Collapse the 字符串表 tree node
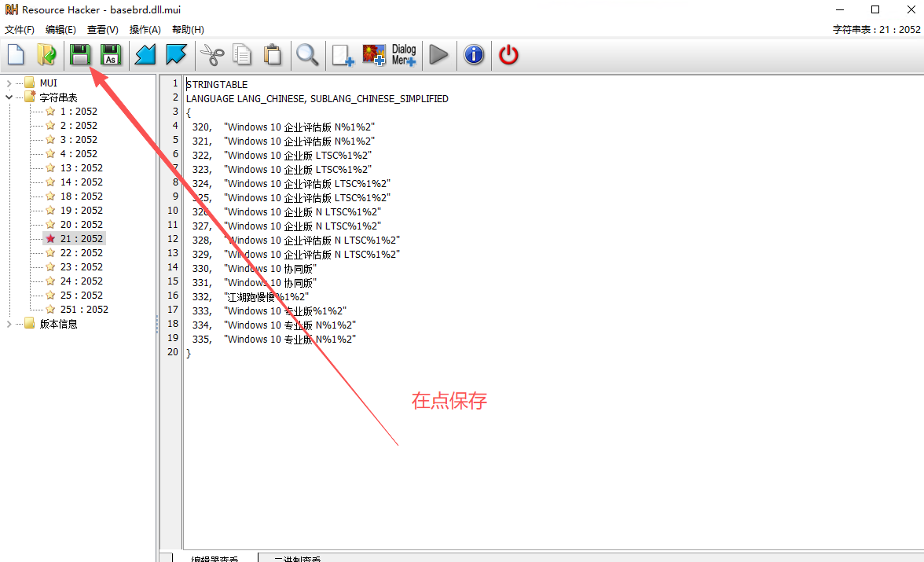This screenshot has width=924, height=562. [9, 97]
